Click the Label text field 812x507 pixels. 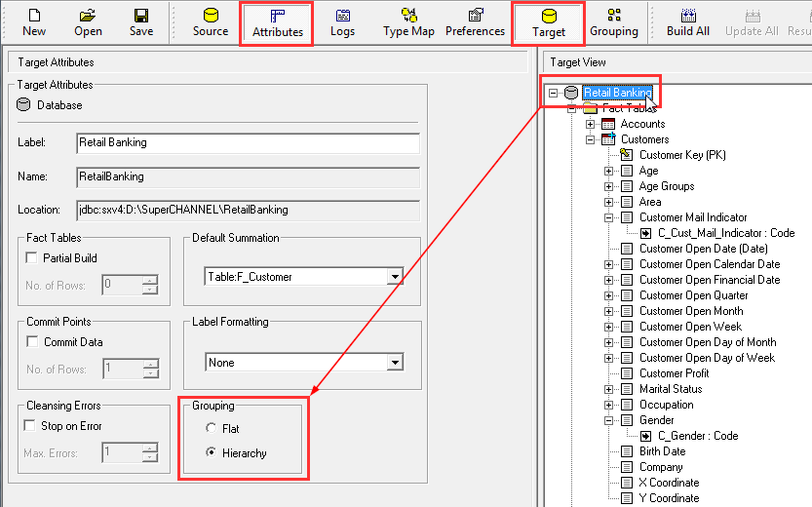pos(248,142)
